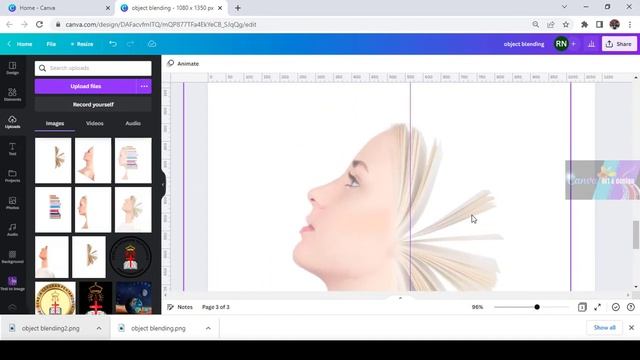Screen dimensions: 640x360
Task: Open the Elements sidebar panel
Action: pos(12,95)
